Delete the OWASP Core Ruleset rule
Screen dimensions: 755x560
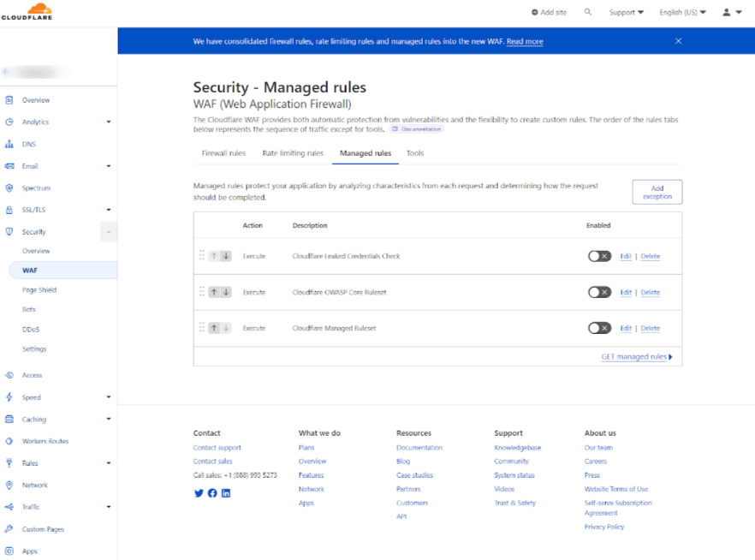[650, 292]
